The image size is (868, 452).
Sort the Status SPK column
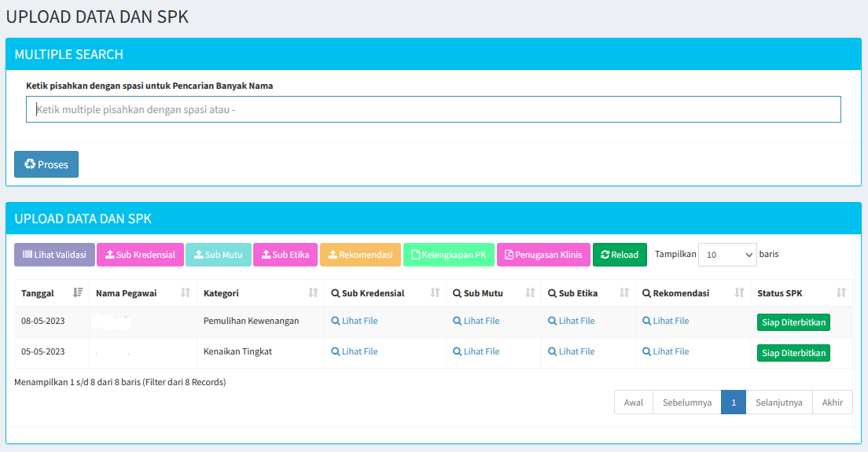[841, 292]
